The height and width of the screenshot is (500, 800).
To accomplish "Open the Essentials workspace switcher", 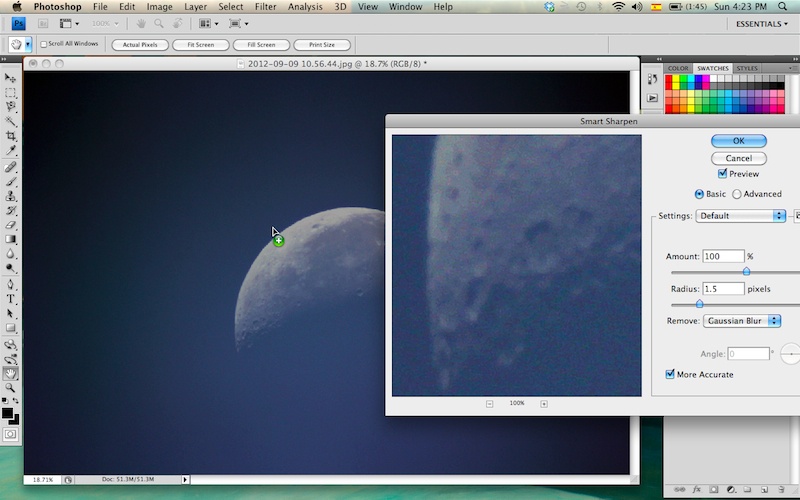I will pyautogui.click(x=760, y=24).
